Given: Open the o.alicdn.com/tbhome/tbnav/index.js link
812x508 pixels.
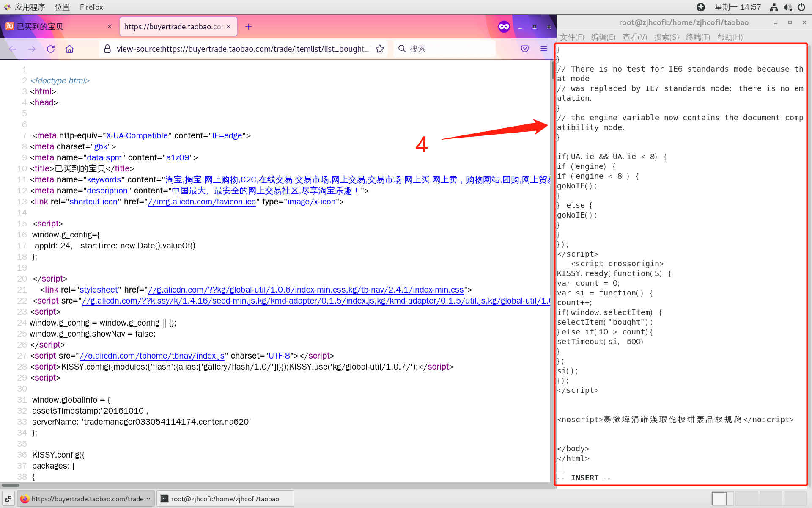Looking at the screenshot, I should coord(152,356).
